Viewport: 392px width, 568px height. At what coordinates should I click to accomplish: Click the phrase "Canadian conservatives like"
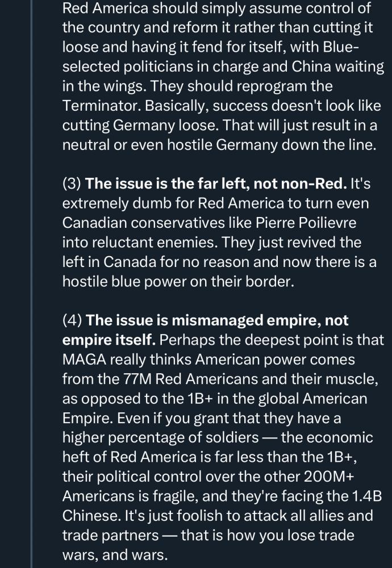157,223
